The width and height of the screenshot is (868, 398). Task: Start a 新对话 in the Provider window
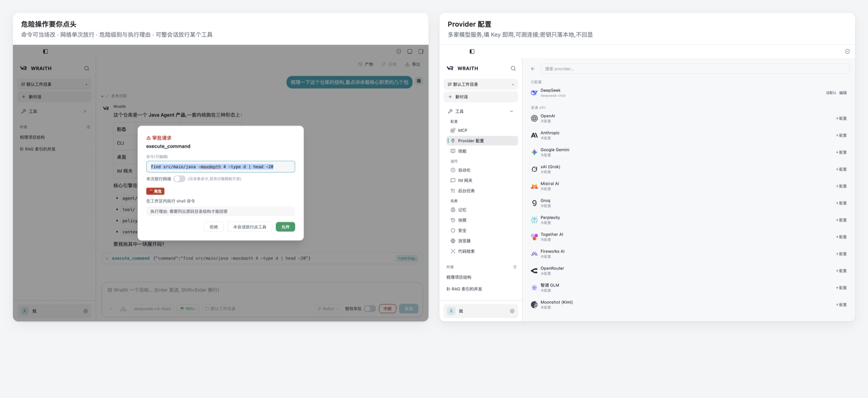click(481, 97)
